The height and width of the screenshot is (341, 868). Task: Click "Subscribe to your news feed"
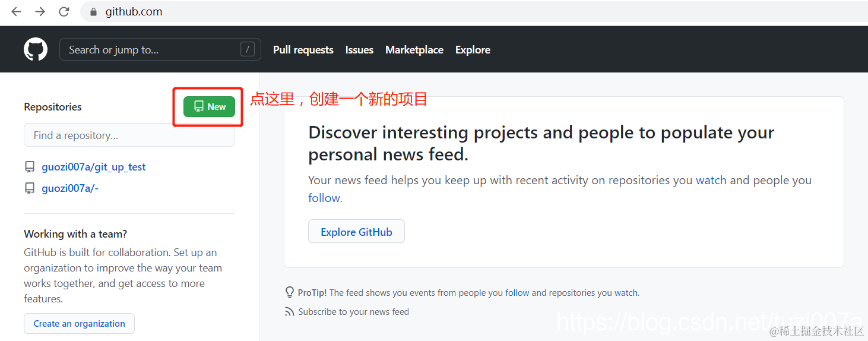click(353, 311)
